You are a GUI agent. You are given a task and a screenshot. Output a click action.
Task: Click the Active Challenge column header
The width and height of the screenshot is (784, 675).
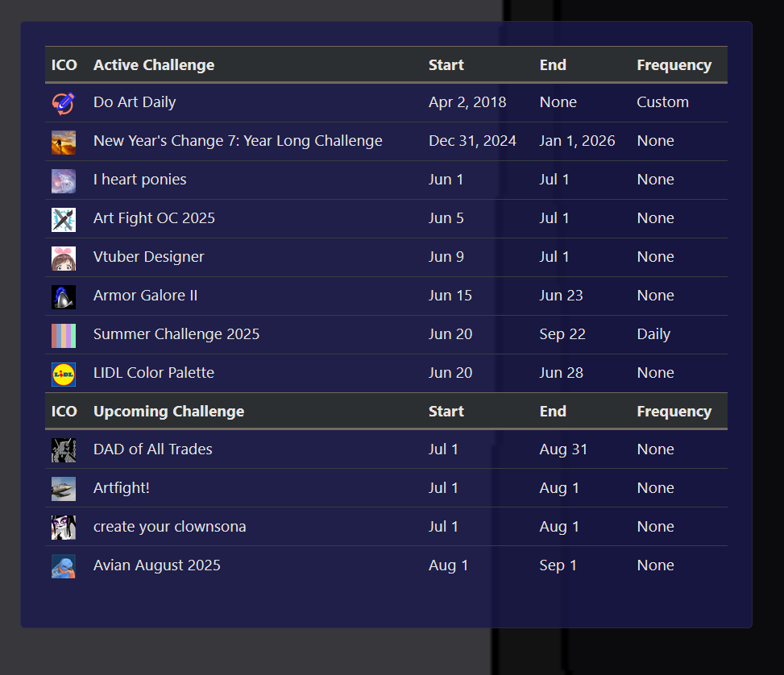(x=154, y=65)
